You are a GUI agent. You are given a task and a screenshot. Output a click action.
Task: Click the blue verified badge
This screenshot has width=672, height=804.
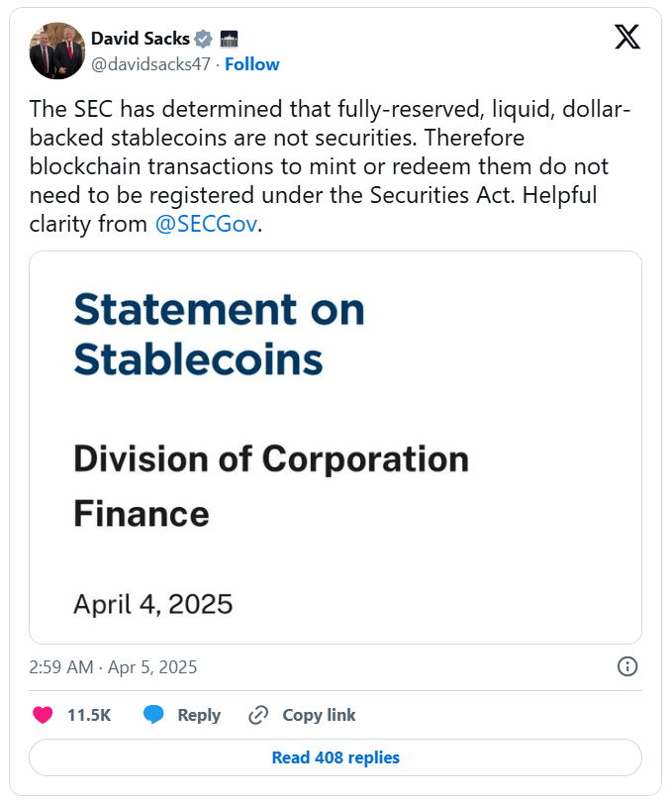[204, 39]
